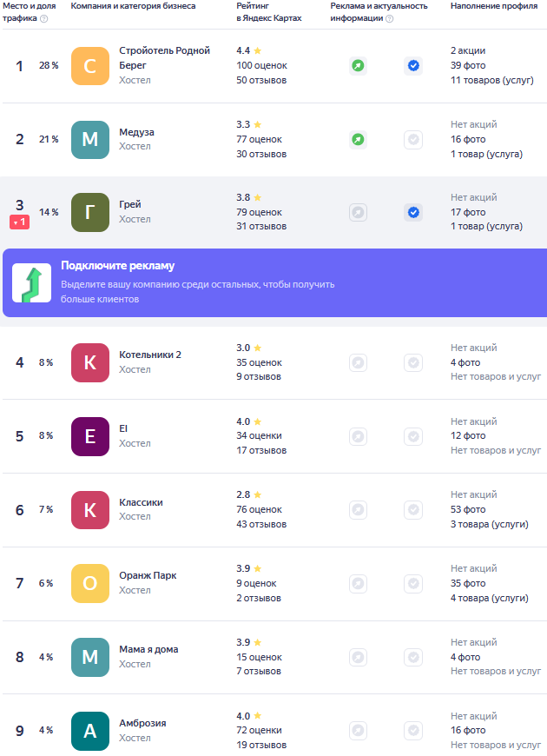
Task: Click '11 товаров (услуг)' in the first row
Action: pos(492,81)
